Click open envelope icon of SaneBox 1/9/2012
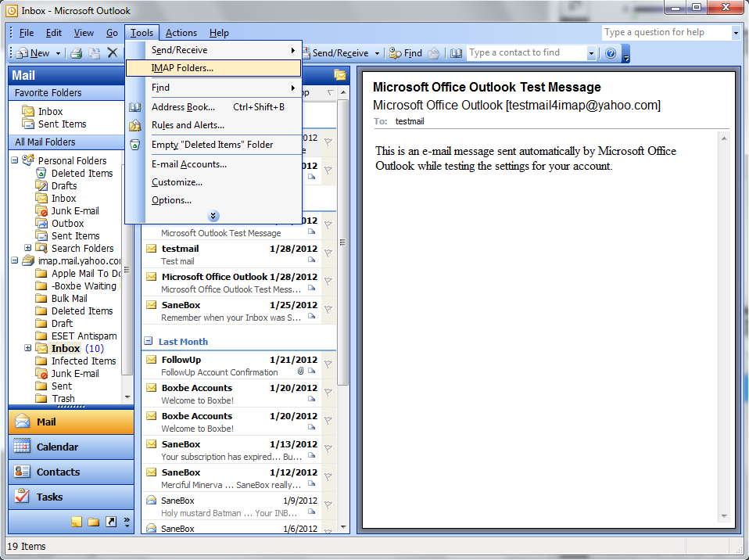 pyautogui.click(x=152, y=501)
